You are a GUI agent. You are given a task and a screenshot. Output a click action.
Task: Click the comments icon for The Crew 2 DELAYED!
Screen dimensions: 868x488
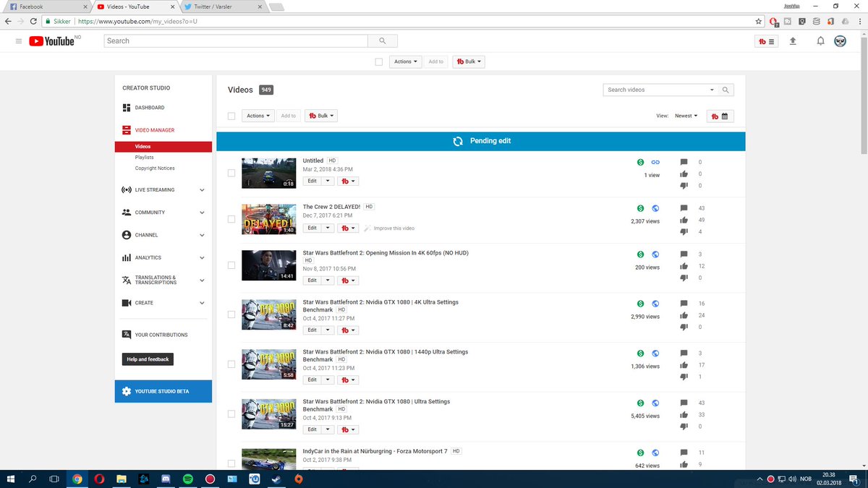pos(684,208)
